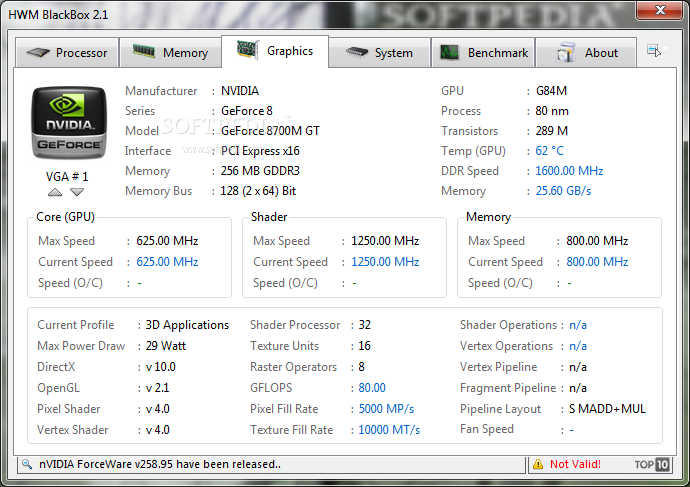Viewport: 690px width, 487px height.
Task: Open the TOP 10 button
Action: coord(652,464)
